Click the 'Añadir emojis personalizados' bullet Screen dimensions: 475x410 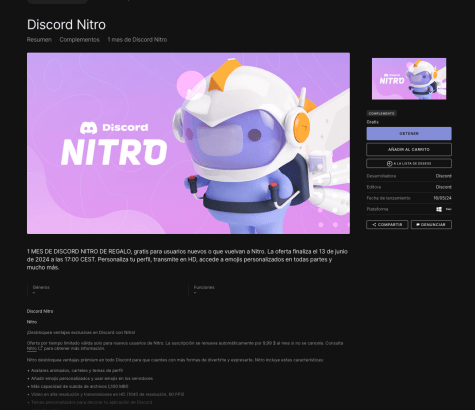coord(92,378)
